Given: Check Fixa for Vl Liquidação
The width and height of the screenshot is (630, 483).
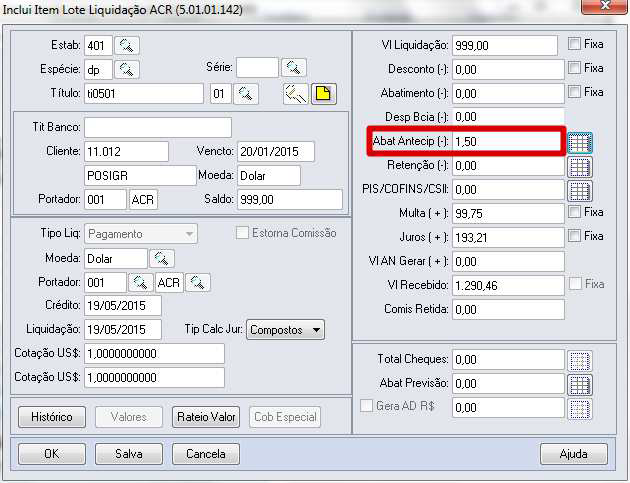Looking at the screenshot, I should [575, 43].
